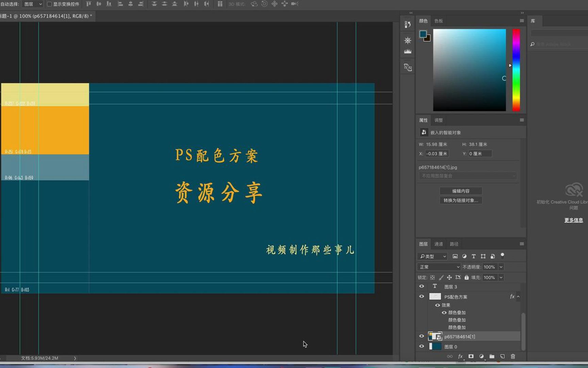
Task: Click the new group folder icon
Action: coord(492,356)
